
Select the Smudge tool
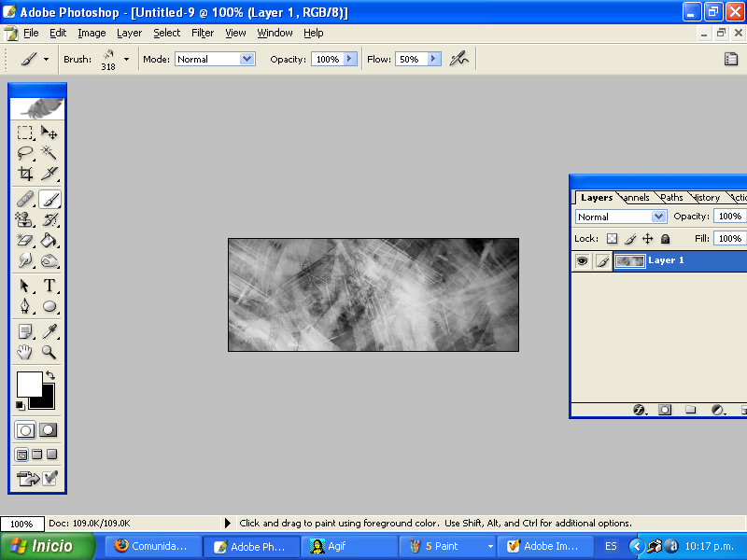click(x=25, y=260)
